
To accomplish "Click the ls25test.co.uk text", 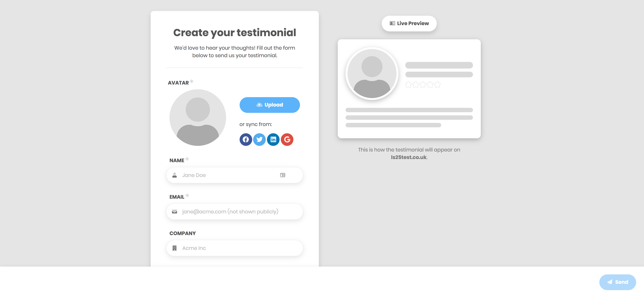I will pos(409,157).
